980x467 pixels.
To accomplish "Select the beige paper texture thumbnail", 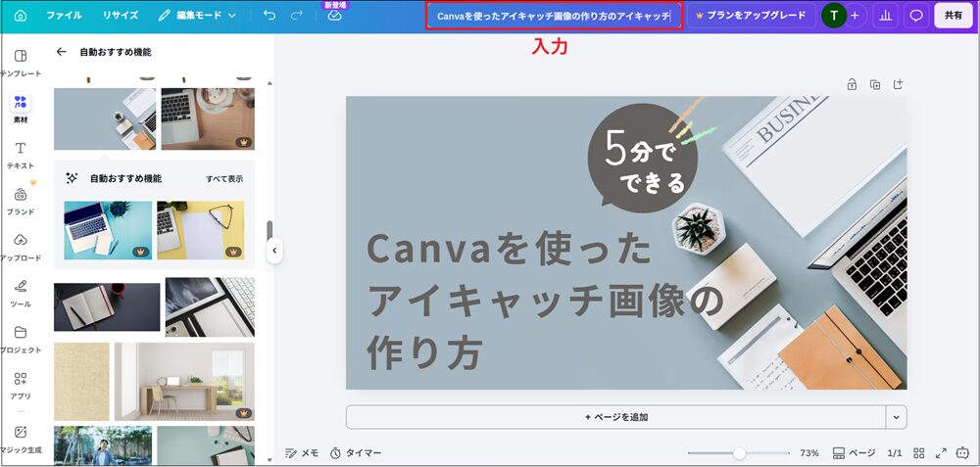I will coord(81,382).
